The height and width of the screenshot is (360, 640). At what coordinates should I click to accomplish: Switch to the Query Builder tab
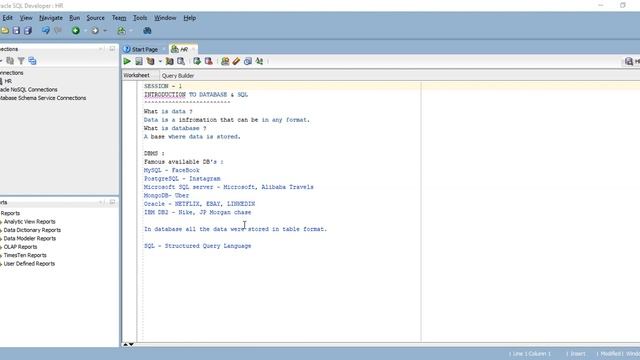click(x=178, y=76)
